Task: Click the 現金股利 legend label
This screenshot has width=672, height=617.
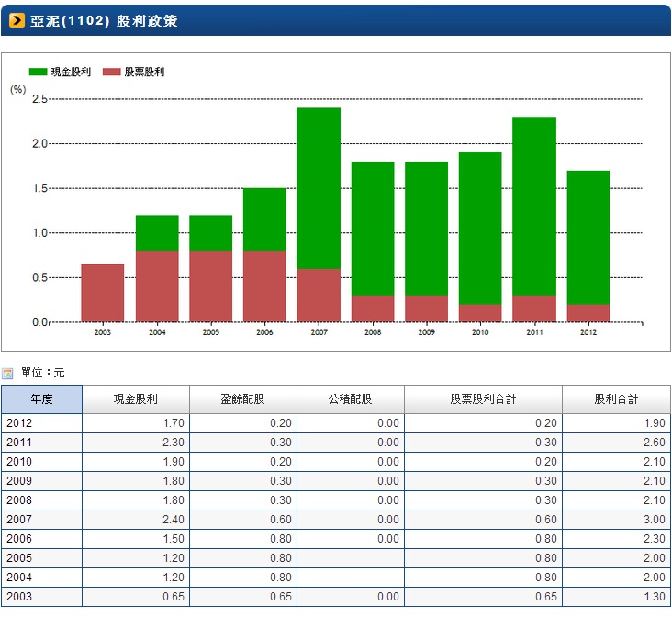Action: pos(71,72)
